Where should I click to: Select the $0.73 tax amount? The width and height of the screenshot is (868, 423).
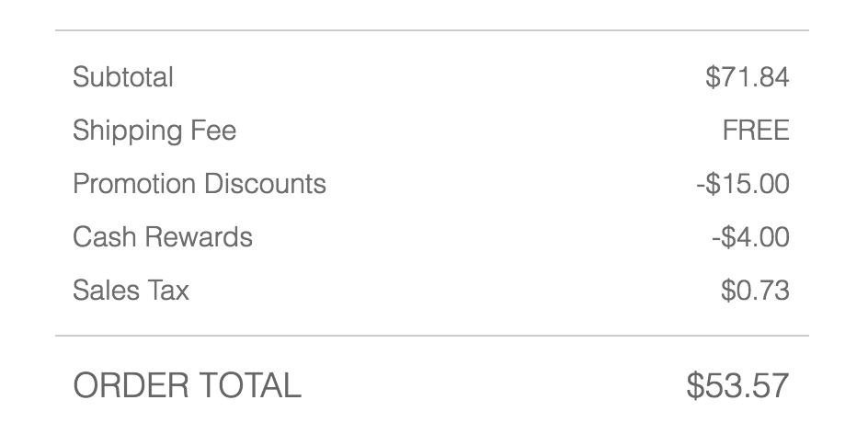tap(755, 291)
